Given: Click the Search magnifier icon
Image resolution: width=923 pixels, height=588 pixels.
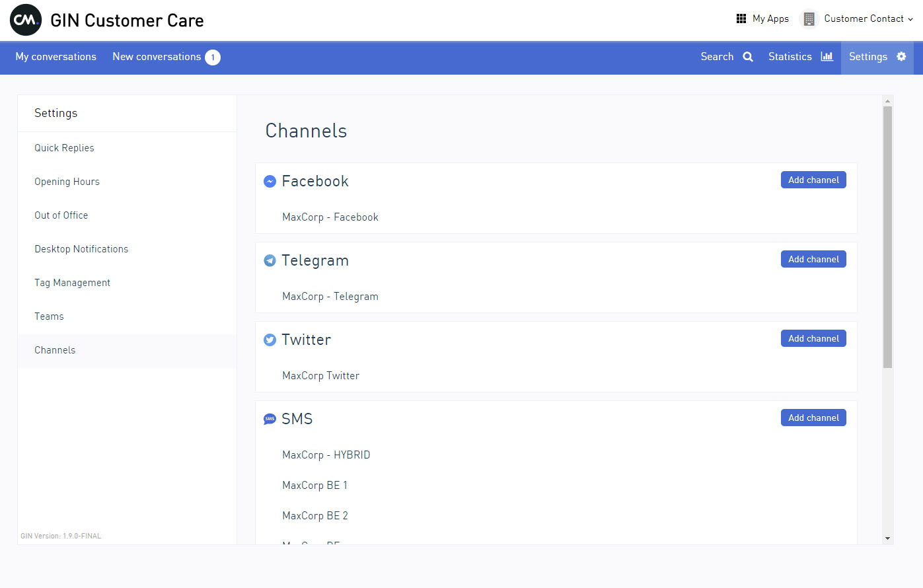Looking at the screenshot, I should [x=748, y=57].
